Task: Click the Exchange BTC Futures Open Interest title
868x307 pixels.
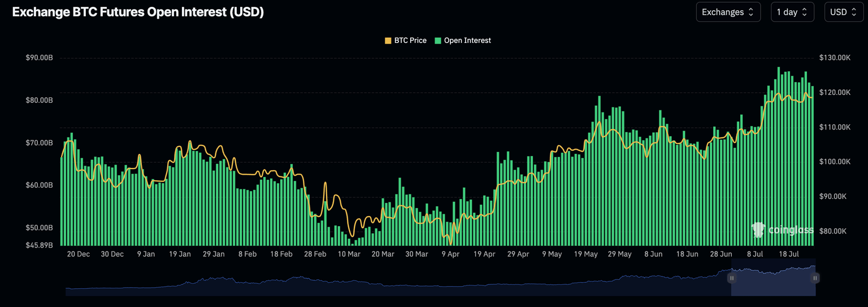Action: tap(138, 12)
